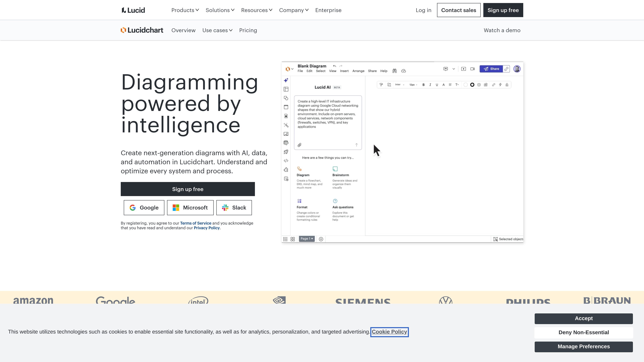644x362 pixels.
Task: Open the Lucid AI sparkle panel icon
Action: pos(286,80)
